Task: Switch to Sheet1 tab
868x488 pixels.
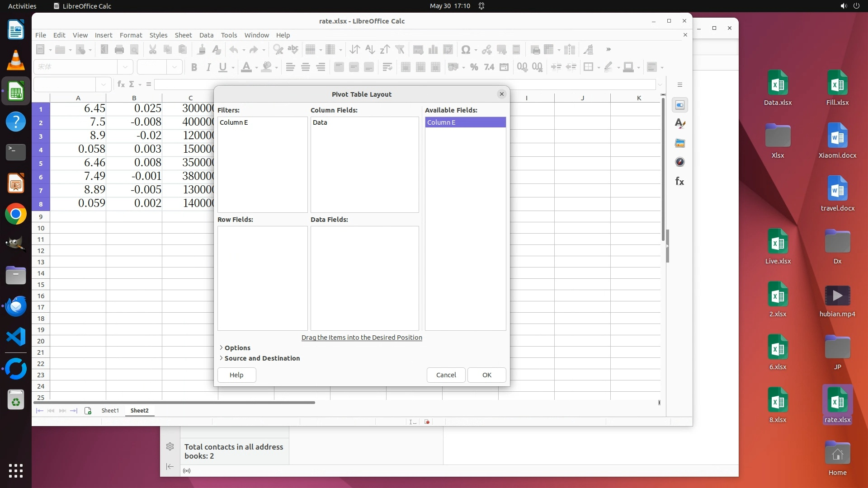Action: pos(110,410)
